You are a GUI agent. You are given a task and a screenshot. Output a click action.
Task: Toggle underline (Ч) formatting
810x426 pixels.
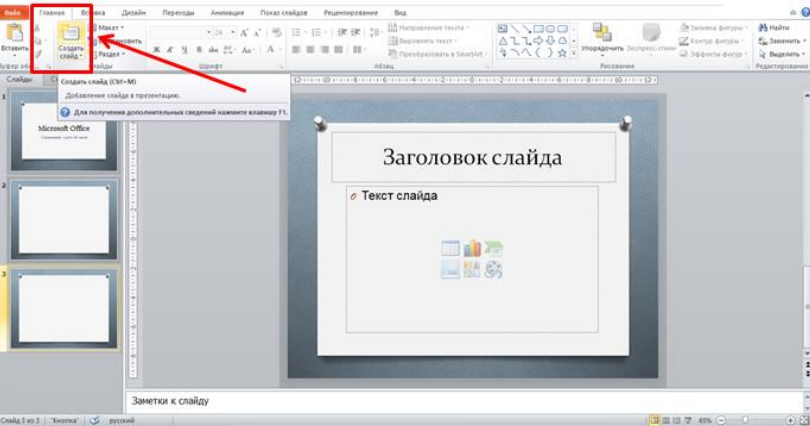pos(184,49)
